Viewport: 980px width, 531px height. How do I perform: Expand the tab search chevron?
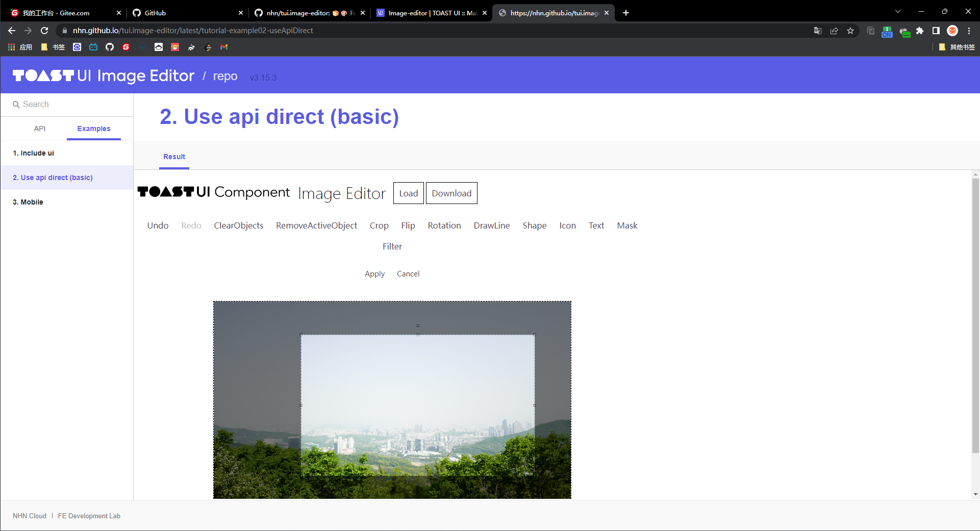898,12
